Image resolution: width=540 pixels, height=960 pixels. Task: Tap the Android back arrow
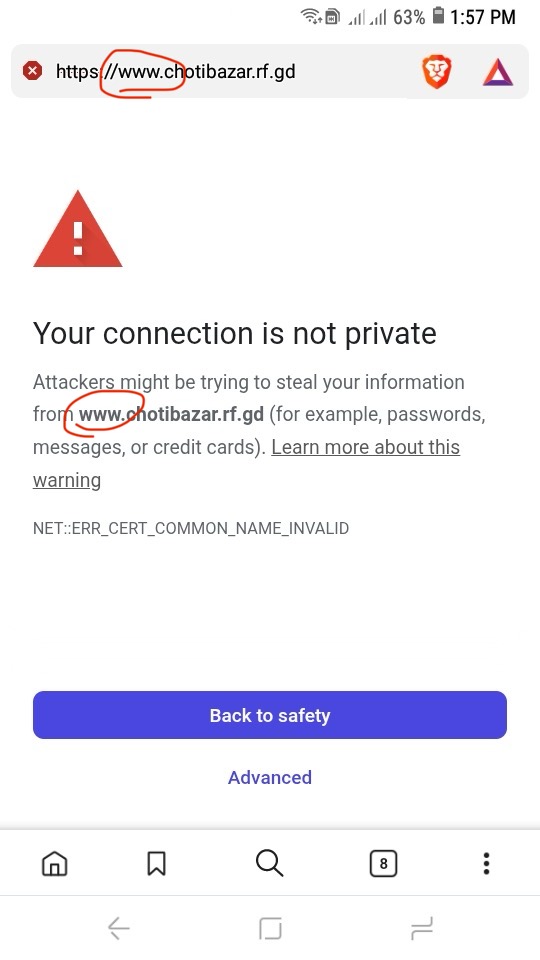119,928
